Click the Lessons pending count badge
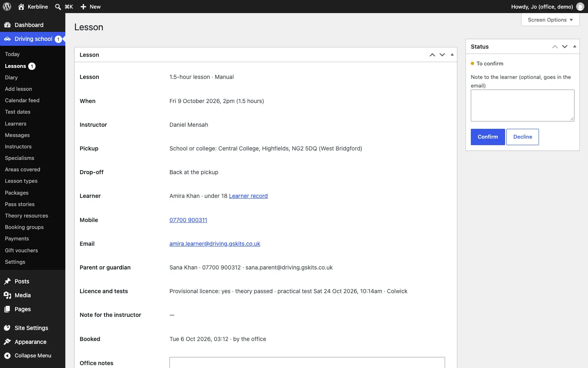Screen dimensions: 588x368 (x=32, y=66)
